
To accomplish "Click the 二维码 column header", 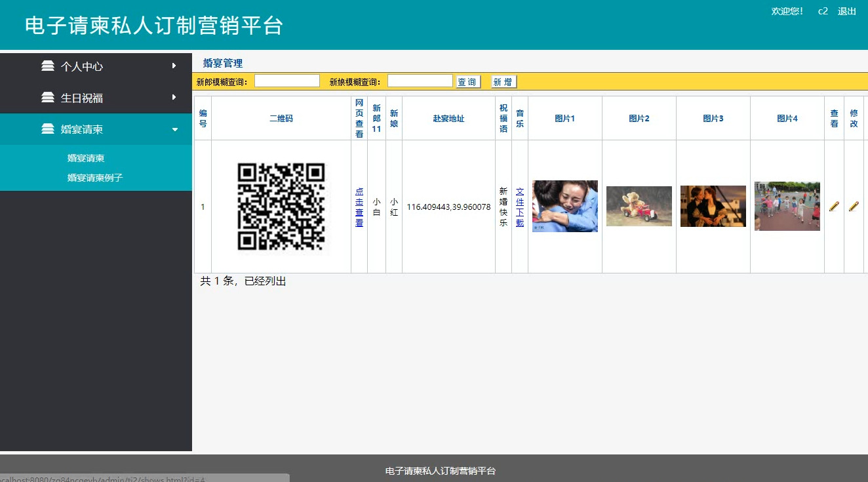I will 281,119.
